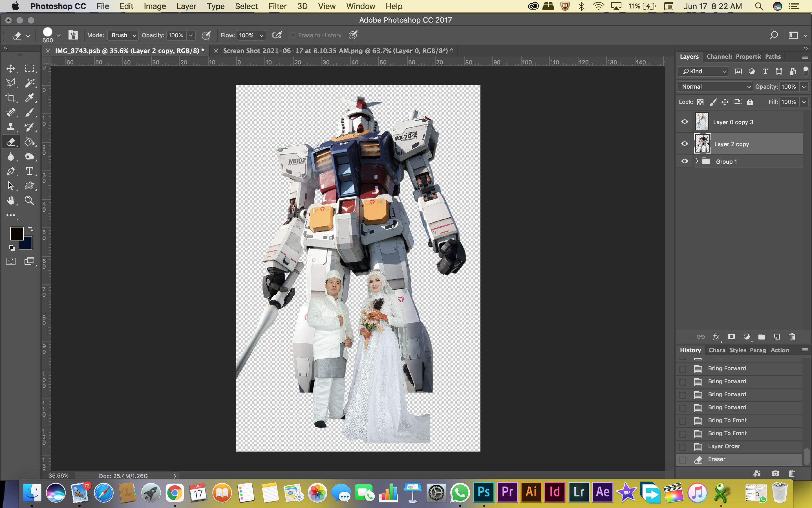The width and height of the screenshot is (812, 508).
Task: Select the Rectangular Marquee tool
Action: pos(30,69)
